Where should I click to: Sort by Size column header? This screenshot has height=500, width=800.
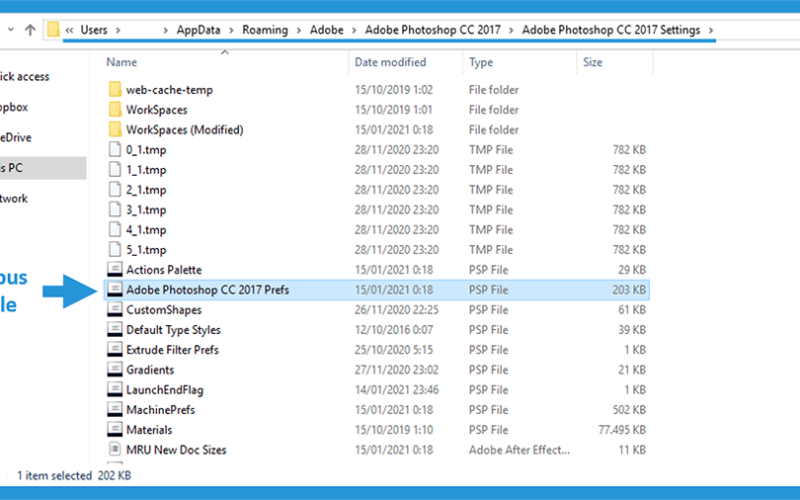[593, 62]
